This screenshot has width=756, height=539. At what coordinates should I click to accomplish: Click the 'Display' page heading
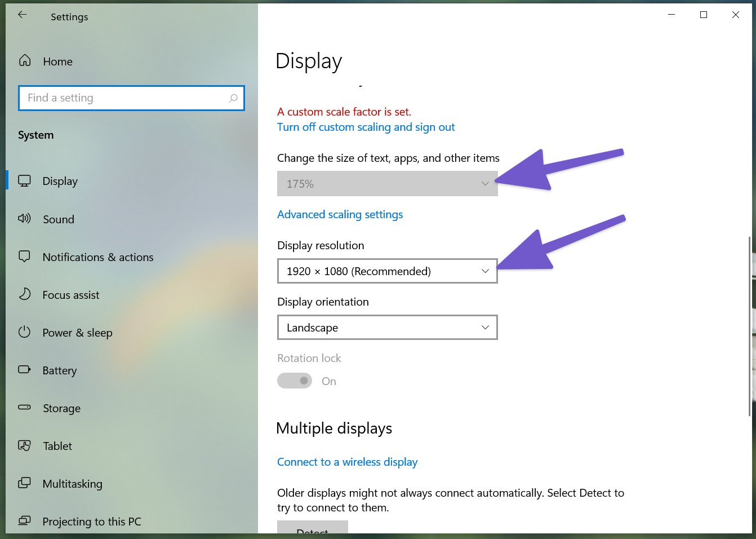(x=309, y=61)
